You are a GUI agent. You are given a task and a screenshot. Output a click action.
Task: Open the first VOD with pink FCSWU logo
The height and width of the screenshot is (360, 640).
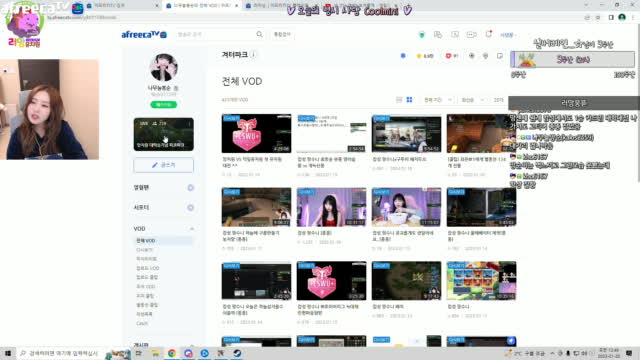[x=256, y=133]
